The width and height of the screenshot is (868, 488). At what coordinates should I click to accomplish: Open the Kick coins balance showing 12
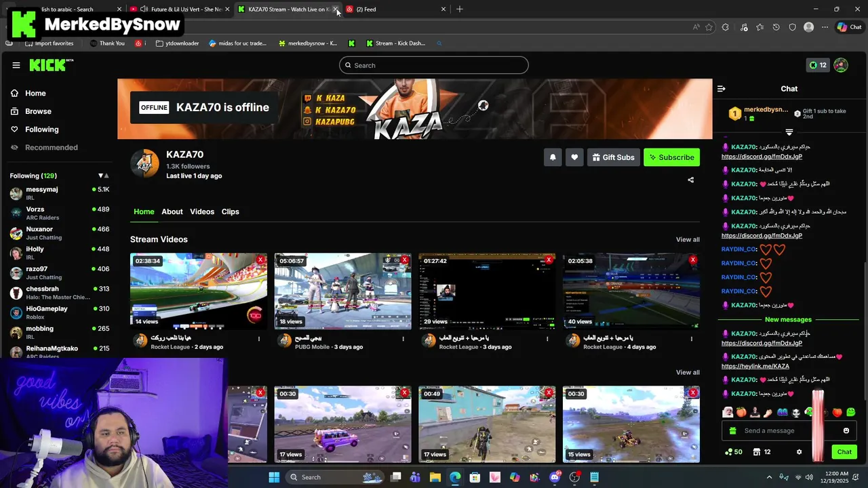(x=818, y=65)
